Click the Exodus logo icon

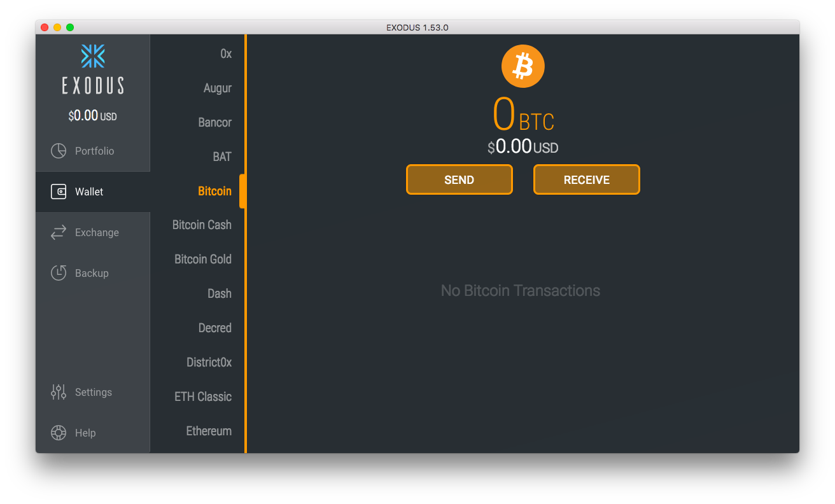tap(93, 56)
